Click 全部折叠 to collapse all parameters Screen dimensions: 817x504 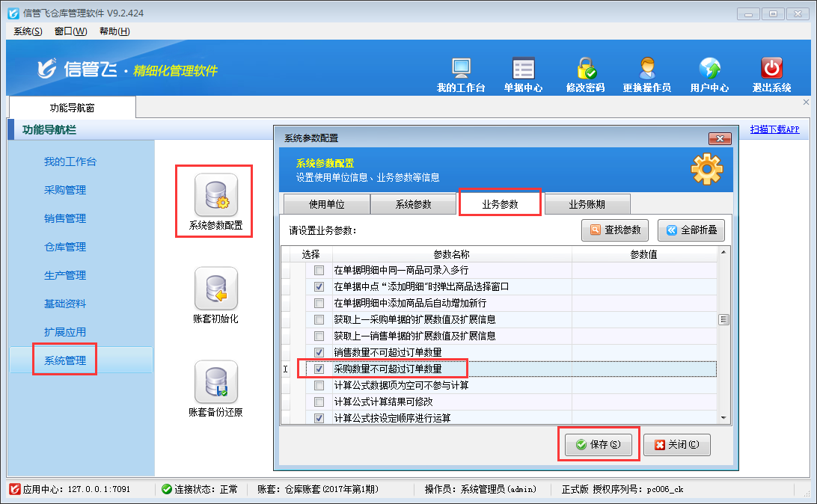click(691, 230)
